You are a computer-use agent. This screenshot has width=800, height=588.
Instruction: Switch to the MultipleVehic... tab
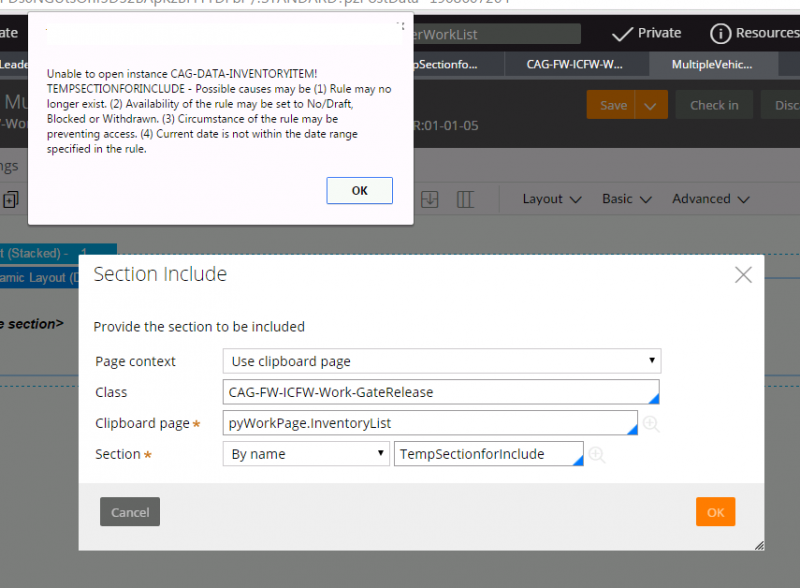[712, 64]
